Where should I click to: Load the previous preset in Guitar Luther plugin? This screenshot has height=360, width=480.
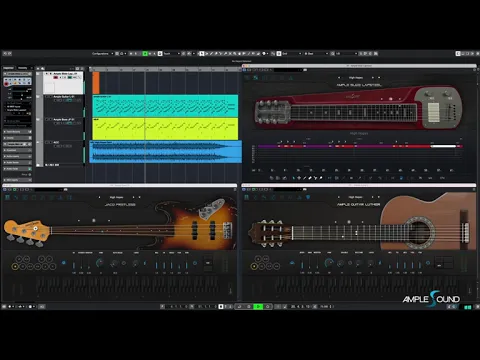[x=339, y=197]
